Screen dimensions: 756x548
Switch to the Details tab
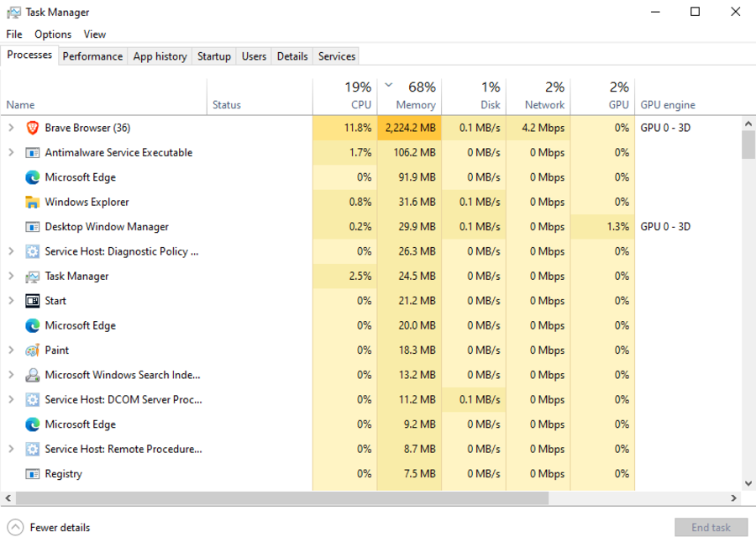pyautogui.click(x=292, y=56)
